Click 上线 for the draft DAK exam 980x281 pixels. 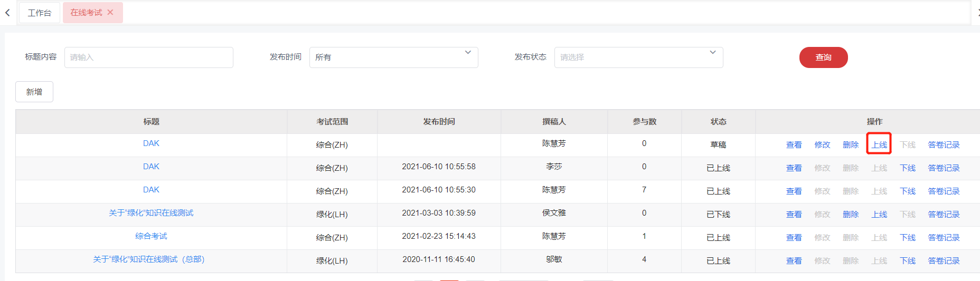coord(879,145)
